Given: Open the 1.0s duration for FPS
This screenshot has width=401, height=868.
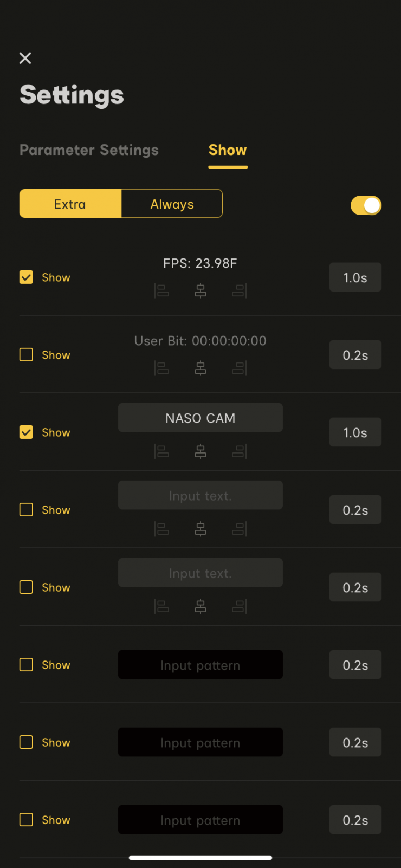Looking at the screenshot, I should click(355, 277).
